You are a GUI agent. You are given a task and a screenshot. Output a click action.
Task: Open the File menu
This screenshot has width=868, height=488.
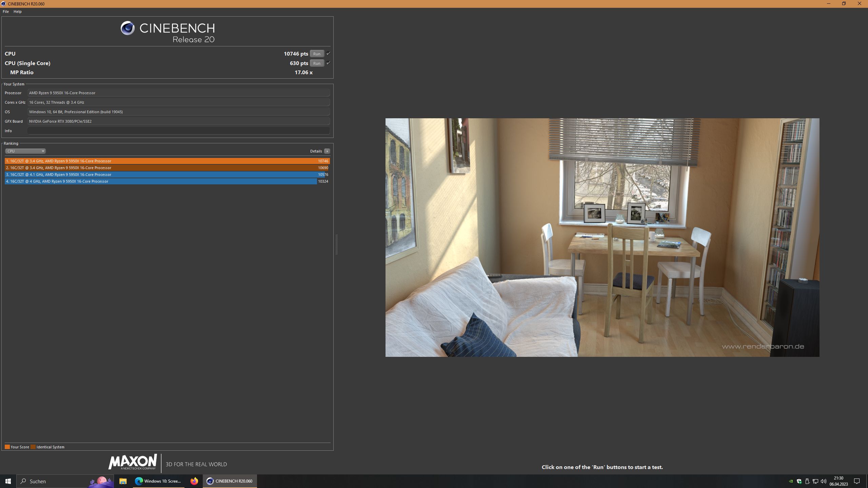(6, 12)
